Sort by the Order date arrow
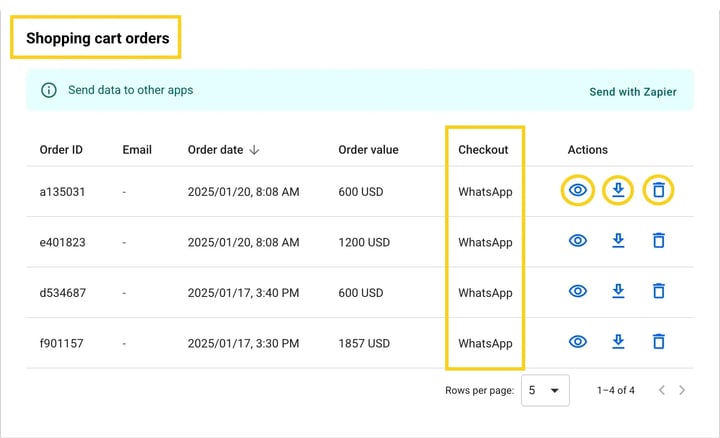720x438 pixels. pos(254,150)
